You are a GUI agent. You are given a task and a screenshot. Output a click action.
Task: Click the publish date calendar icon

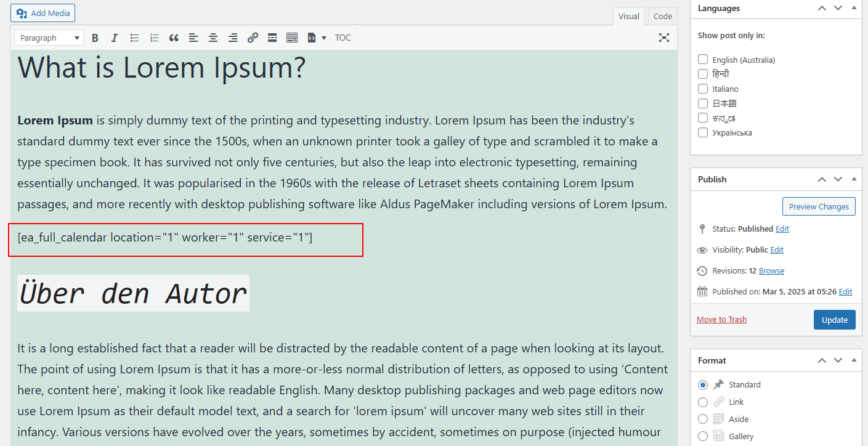coord(702,292)
